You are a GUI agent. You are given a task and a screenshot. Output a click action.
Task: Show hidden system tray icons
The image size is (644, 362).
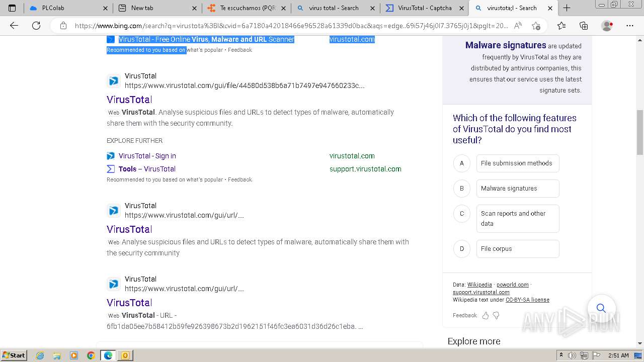(561, 355)
